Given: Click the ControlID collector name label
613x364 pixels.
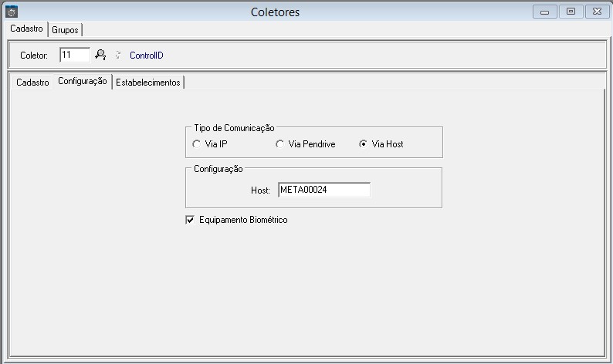Looking at the screenshot, I should point(147,56).
